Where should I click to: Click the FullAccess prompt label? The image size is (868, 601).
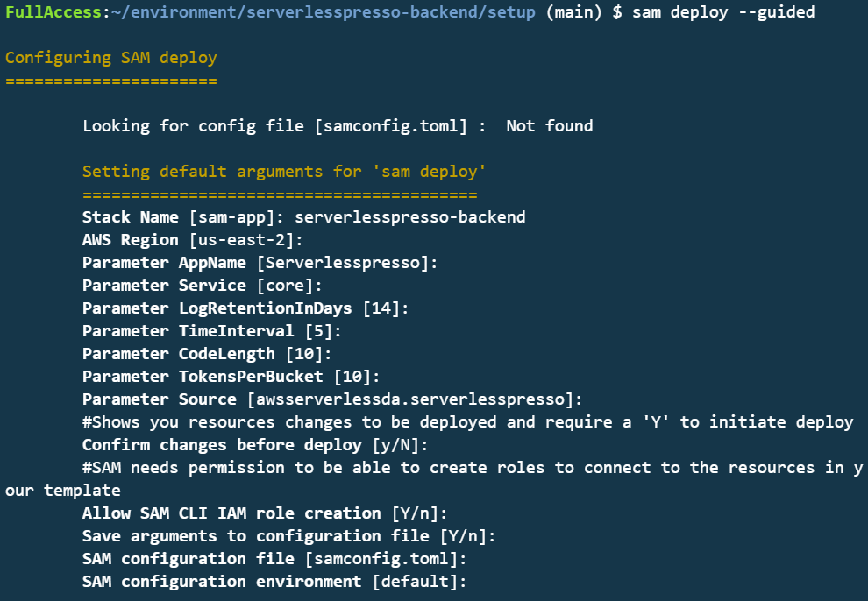tap(53, 12)
